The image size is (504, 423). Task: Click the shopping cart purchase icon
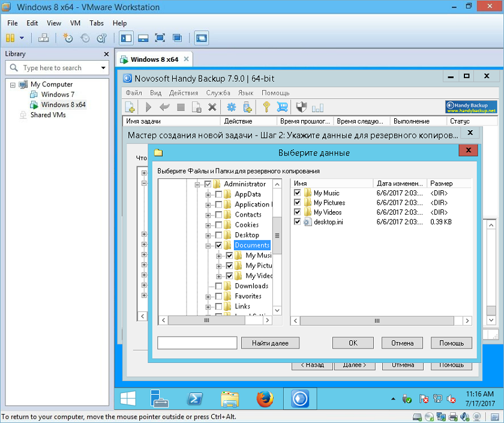coord(282,107)
